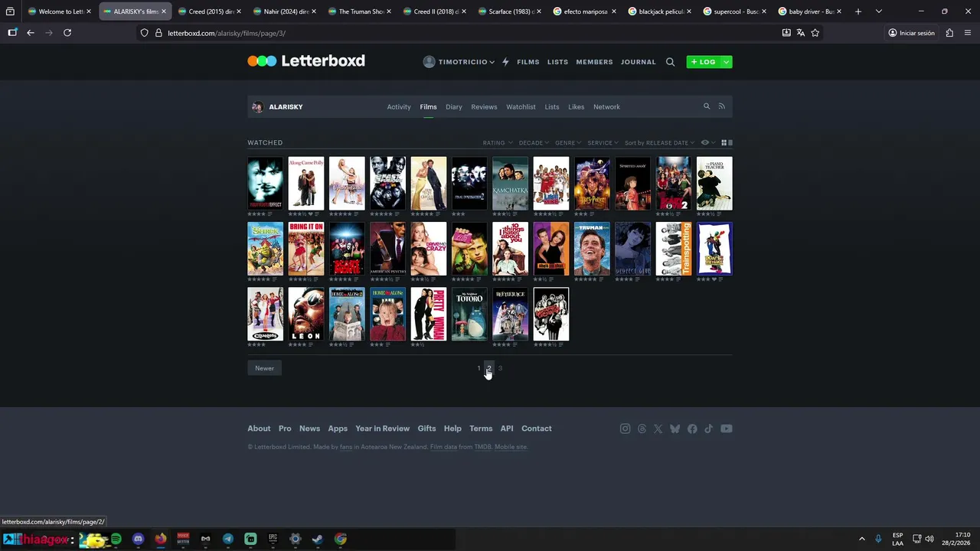980x551 pixels.
Task: Go back with browser back arrow
Action: [31, 33]
